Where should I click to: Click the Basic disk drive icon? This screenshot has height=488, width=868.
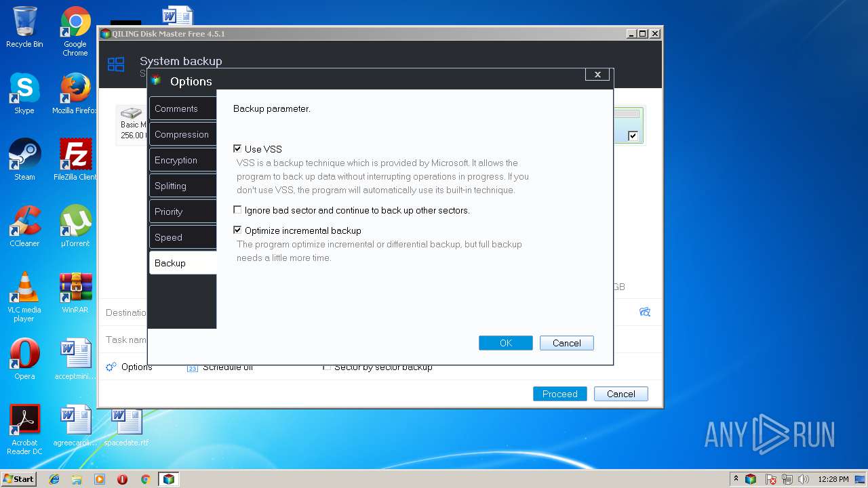[131, 113]
